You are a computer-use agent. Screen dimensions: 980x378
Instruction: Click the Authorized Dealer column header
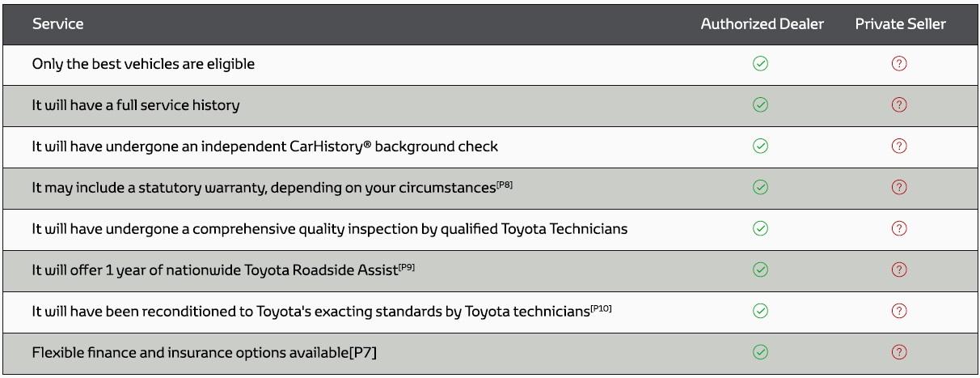[x=762, y=24]
